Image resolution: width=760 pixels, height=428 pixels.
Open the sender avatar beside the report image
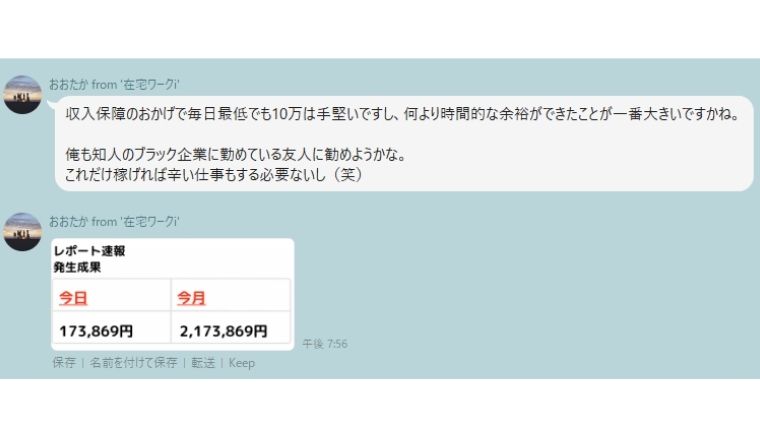pos(22,232)
